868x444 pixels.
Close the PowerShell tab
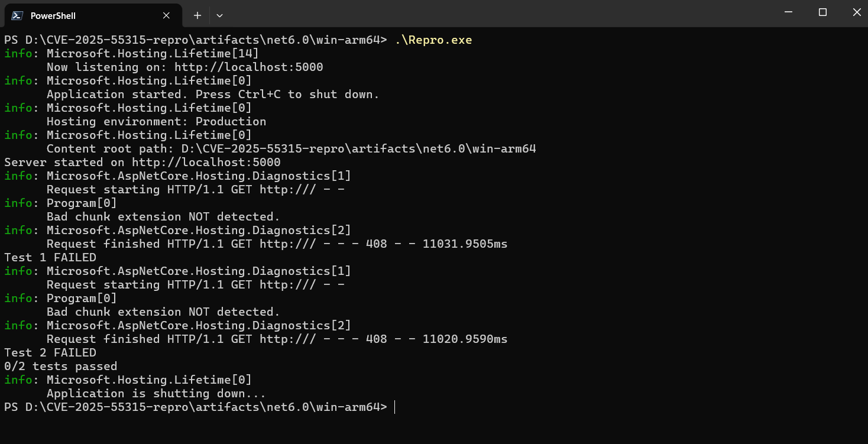(167, 15)
